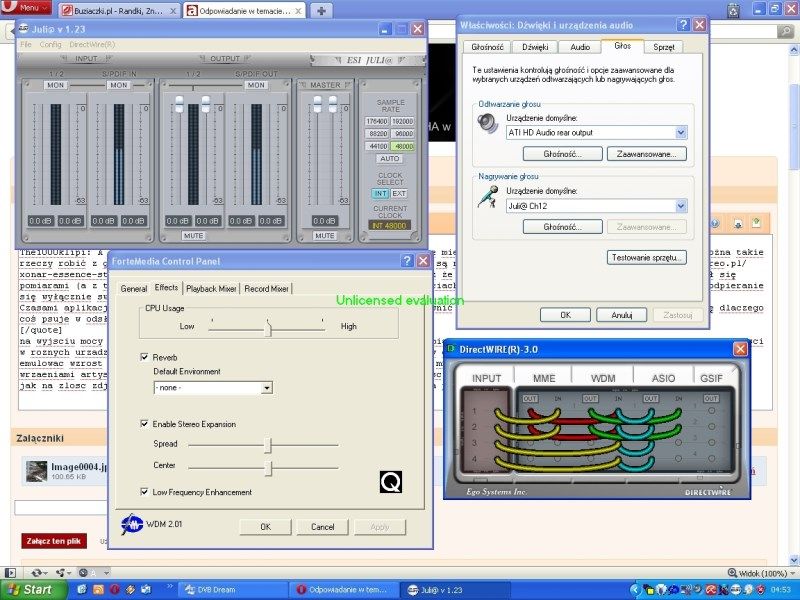Toggle Low Frequency Enhancement checkbox
This screenshot has width=800, height=600.
pos(144,492)
